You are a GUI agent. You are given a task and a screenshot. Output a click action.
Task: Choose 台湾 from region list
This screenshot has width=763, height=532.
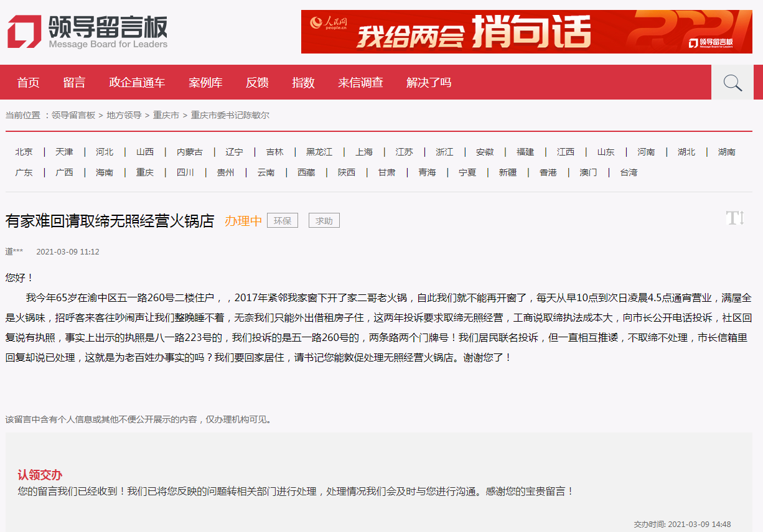pyautogui.click(x=629, y=172)
